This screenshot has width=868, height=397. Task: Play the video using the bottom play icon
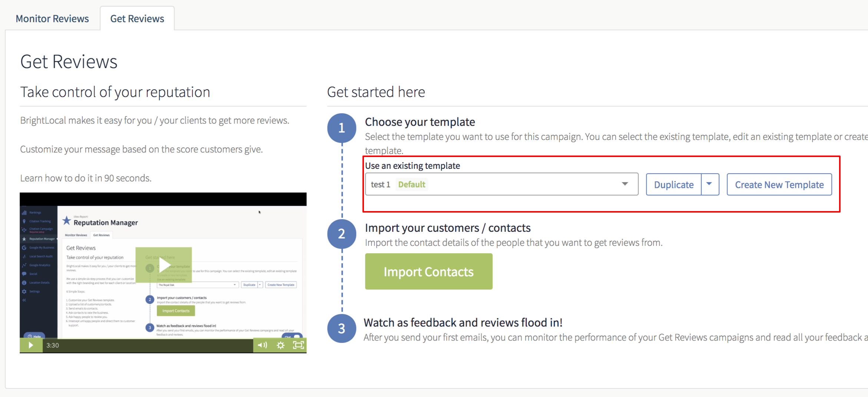[31, 345]
